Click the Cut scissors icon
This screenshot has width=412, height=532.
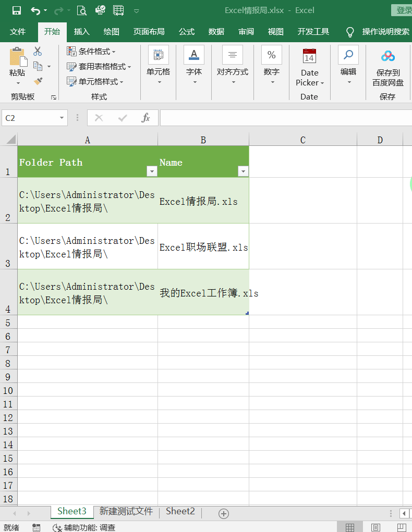tap(38, 51)
